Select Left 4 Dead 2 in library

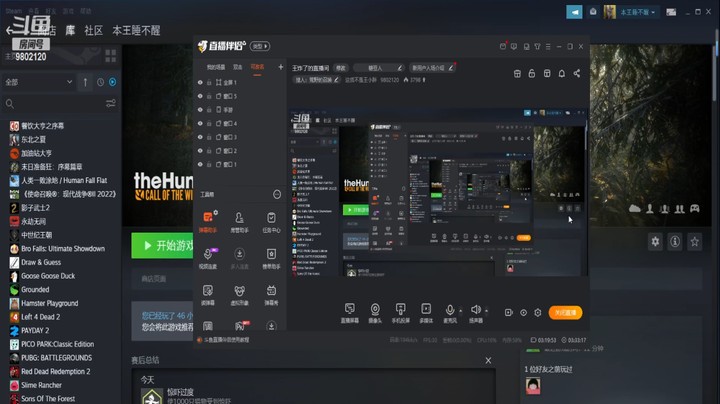(40, 317)
